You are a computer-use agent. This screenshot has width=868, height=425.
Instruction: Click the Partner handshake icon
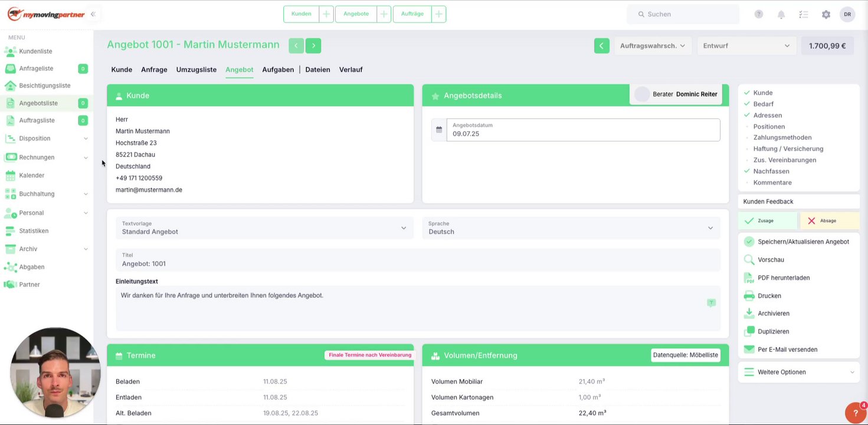click(x=10, y=285)
